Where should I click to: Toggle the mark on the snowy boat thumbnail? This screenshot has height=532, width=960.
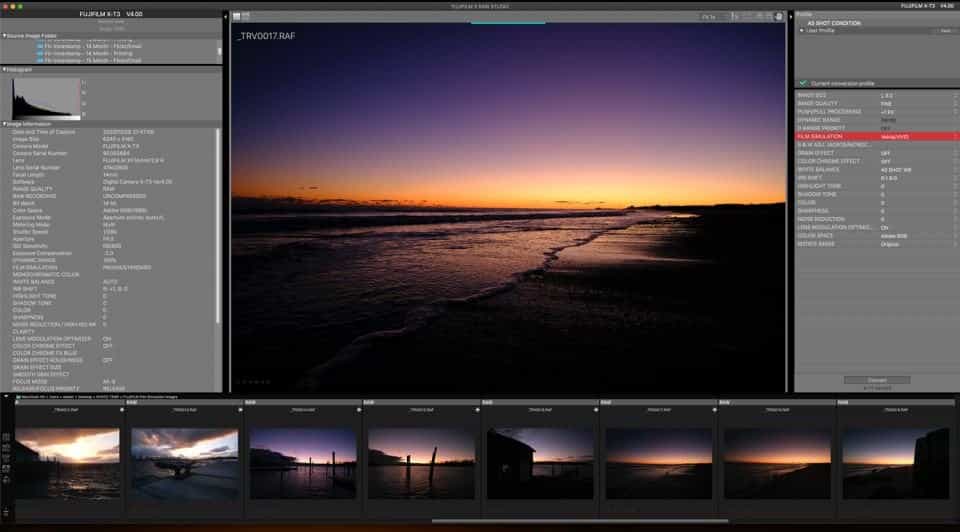[x=240, y=410]
